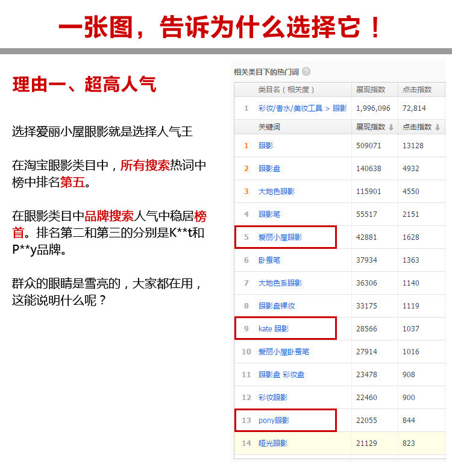Click the help question-mark icon beside 相关类目下的热门词
The width and height of the screenshot is (452, 476).
click(306, 71)
